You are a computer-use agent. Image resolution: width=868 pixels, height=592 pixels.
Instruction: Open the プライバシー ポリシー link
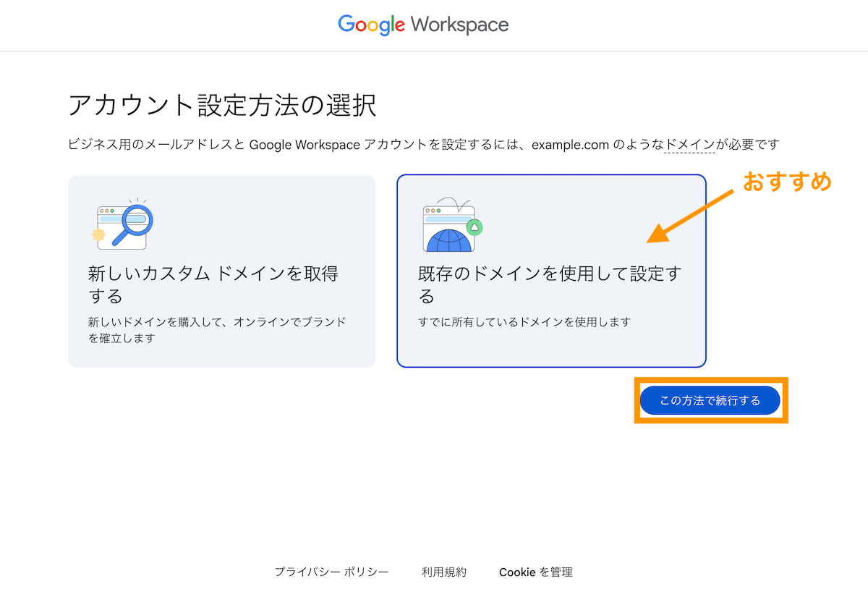pyautogui.click(x=332, y=572)
